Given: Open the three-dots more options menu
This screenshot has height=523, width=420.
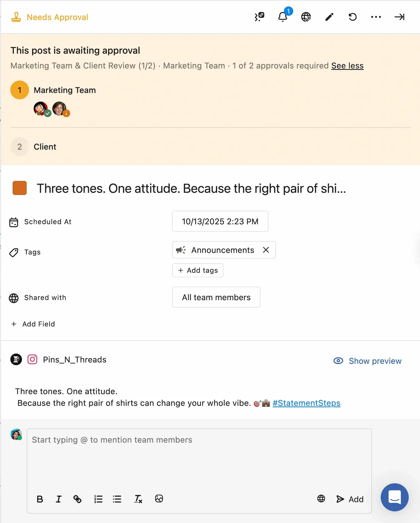Looking at the screenshot, I should pyautogui.click(x=376, y=17).
